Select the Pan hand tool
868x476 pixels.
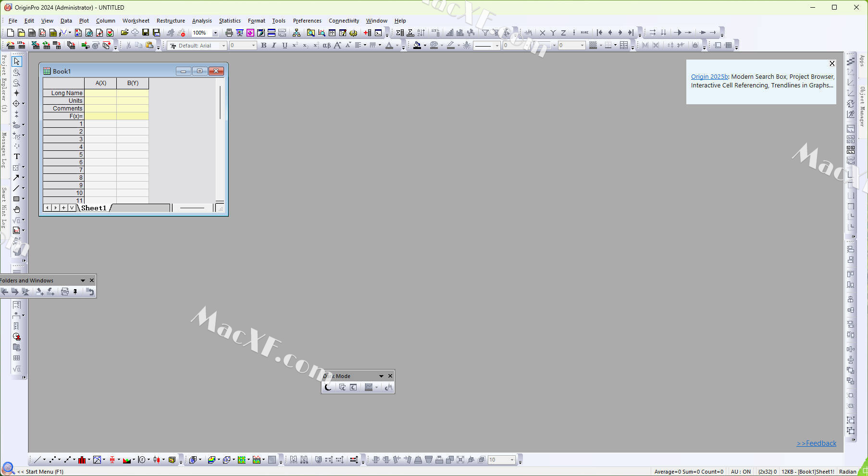pyautogui.click(x=16, y=209)
